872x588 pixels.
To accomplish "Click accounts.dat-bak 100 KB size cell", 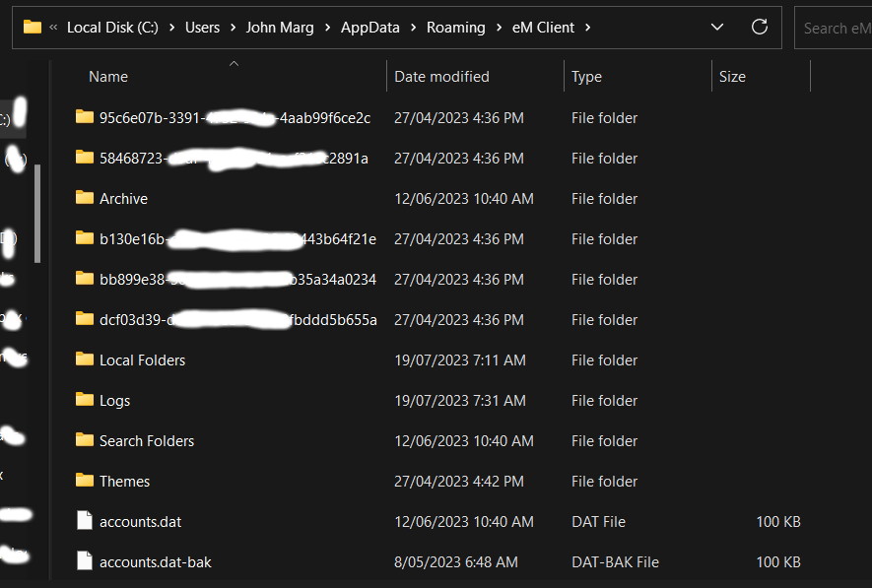I will 778,562.
